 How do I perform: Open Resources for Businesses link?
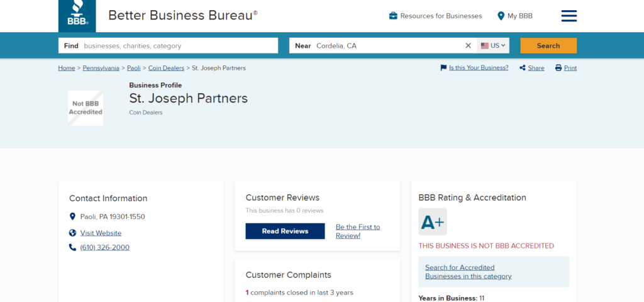[x=441, y=16]
